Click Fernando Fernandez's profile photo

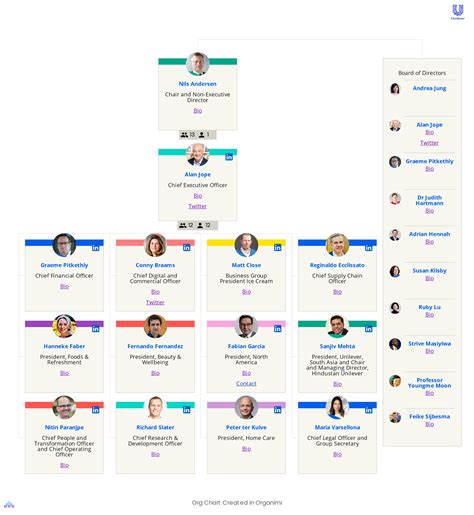pyautogui.click(x=155, y=326)
